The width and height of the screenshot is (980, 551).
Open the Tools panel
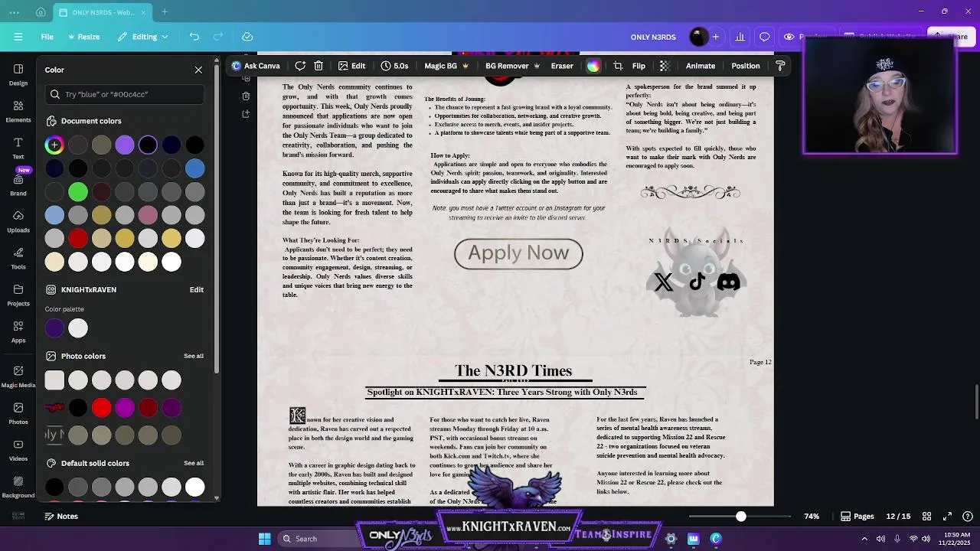click(18, 258)
